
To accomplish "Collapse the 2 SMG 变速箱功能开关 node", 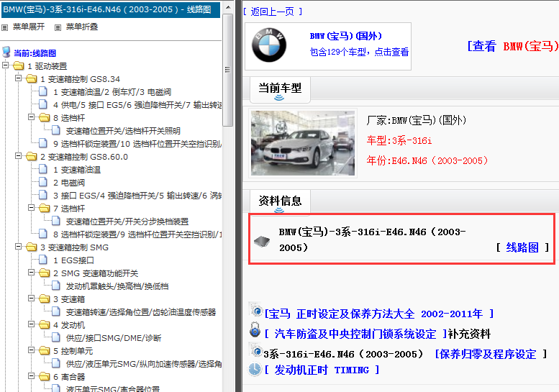I will coord(32,273).
